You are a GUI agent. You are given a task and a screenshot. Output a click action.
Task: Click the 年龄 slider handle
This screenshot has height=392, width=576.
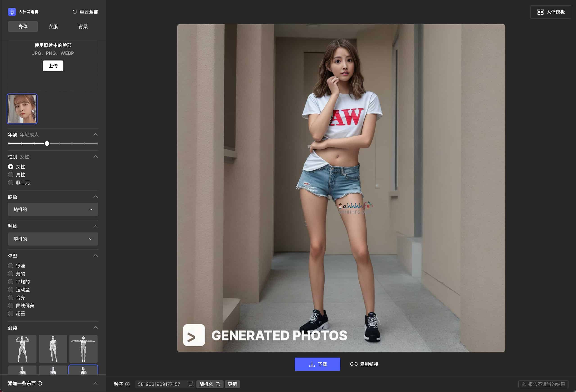point(47,143)
